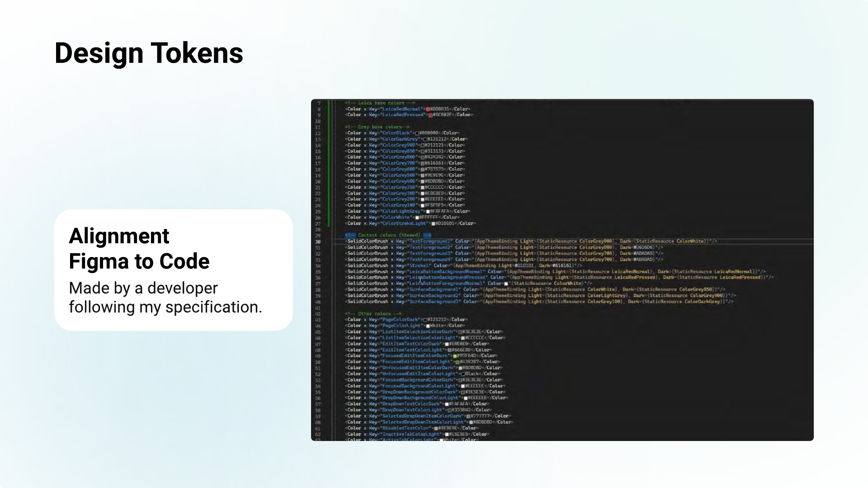Select the ColorBlack swatch before #000000
Viewport: 868px width, 488px height.
point(417,133)
